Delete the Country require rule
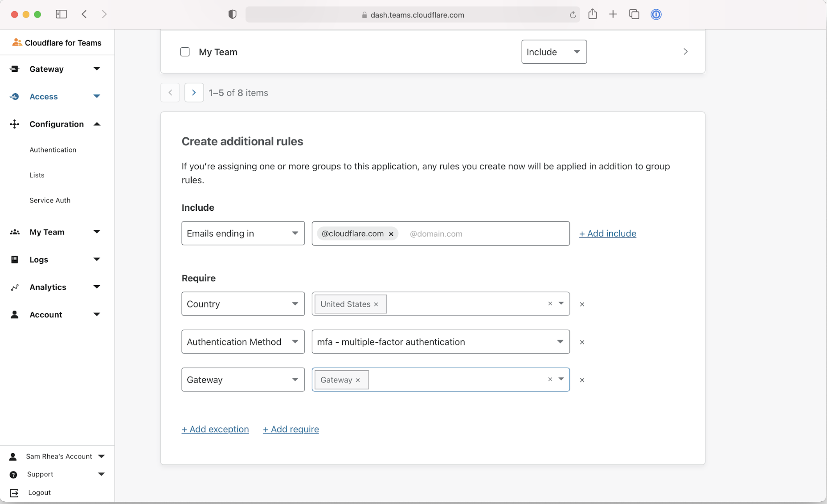827x504 pixels. [582, 304]
